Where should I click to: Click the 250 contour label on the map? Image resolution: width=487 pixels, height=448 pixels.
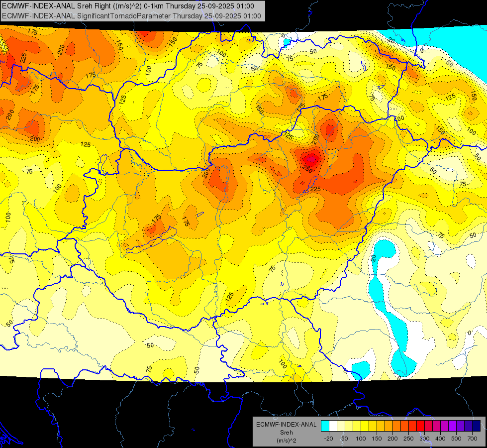coord(307,169)
